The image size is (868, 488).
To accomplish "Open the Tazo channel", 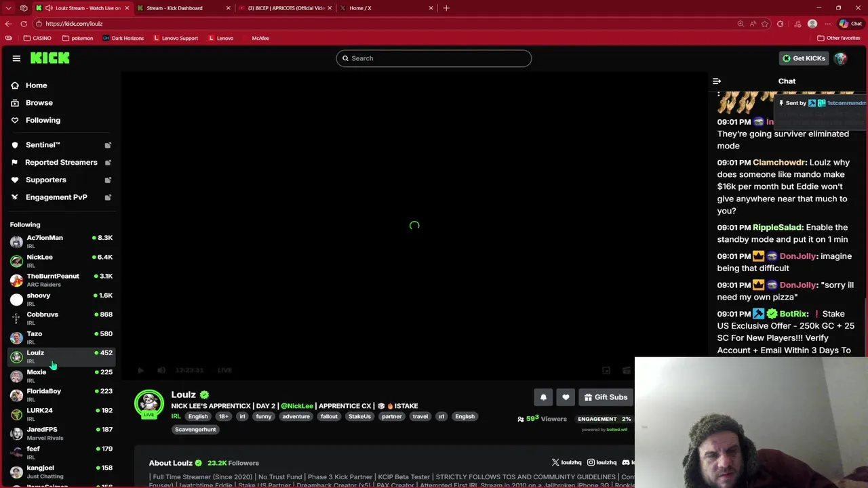I will (61, 337).
